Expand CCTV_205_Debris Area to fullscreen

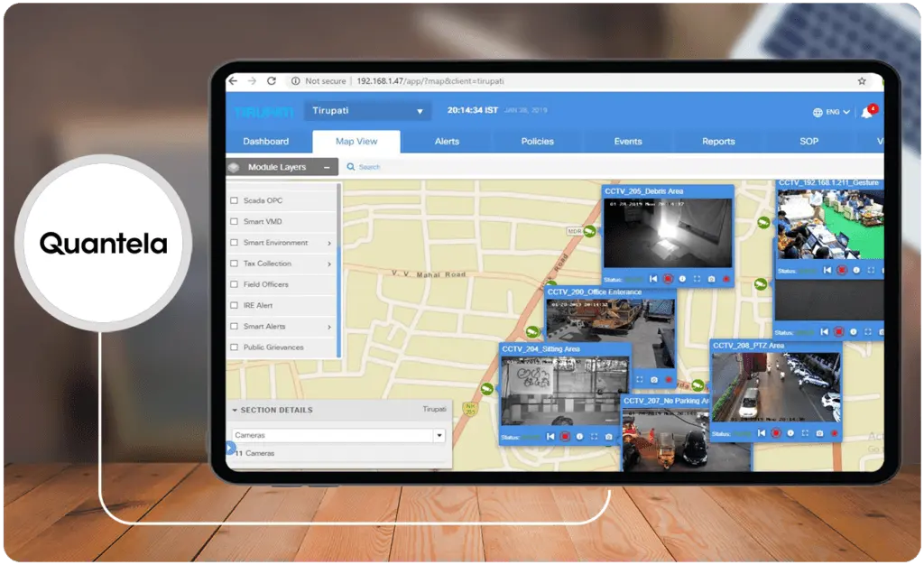click(x=698, y=279)
